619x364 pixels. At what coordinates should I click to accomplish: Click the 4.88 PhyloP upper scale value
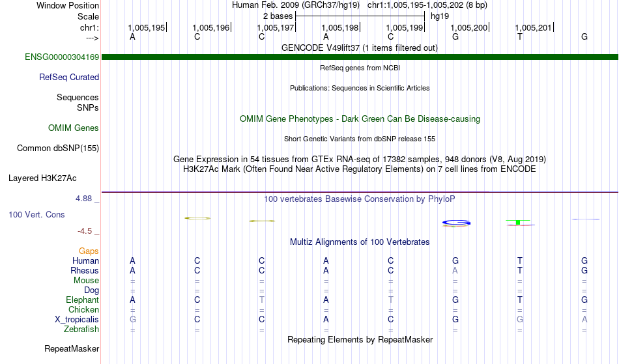click(x=83, y=199)
